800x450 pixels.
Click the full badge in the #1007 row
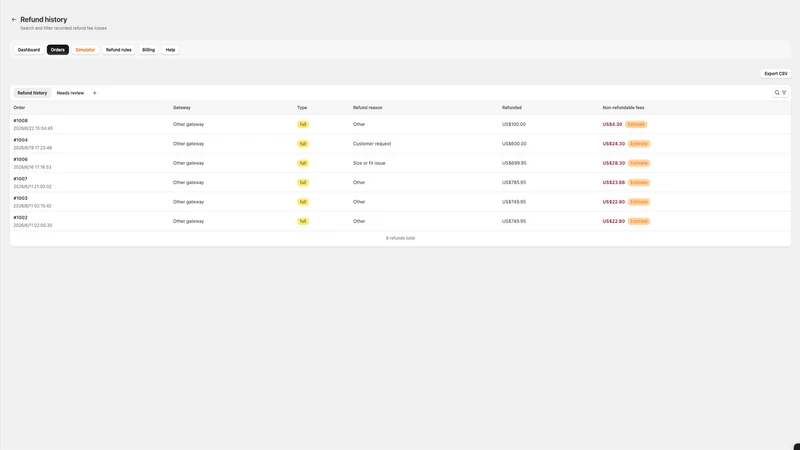(303, 183)
